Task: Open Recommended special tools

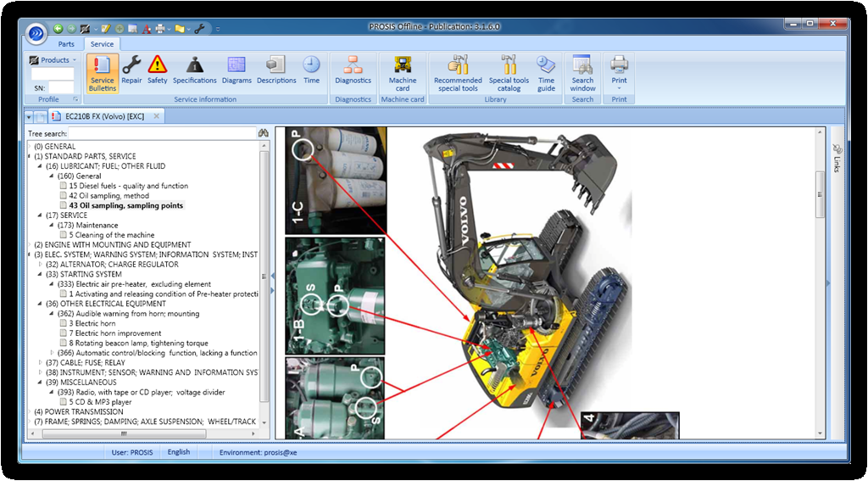Action: [458, 74]
